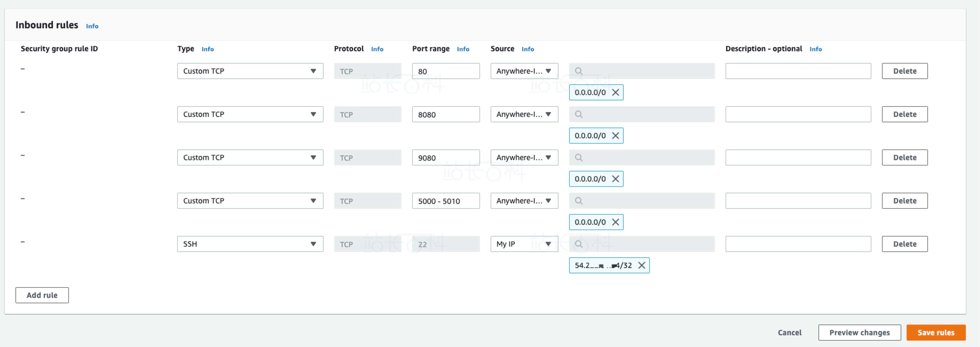
Task: Remove 0.0.0.0/0 source from port 8080 rule
Action: (615, 136)
